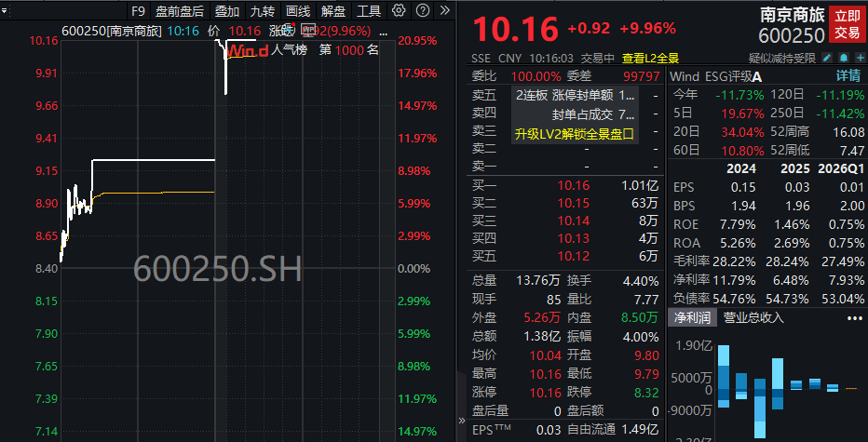
Task: Open the top-left chart dropdown arrow
Action: tap(5, 10)
